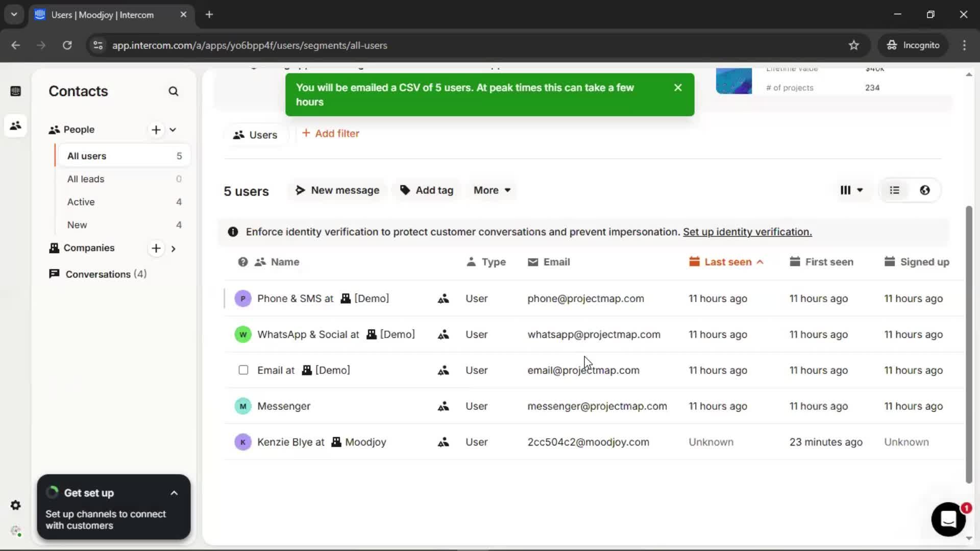Open Get set up channels panel
980x551 pixels.
[x=114, y=507]
